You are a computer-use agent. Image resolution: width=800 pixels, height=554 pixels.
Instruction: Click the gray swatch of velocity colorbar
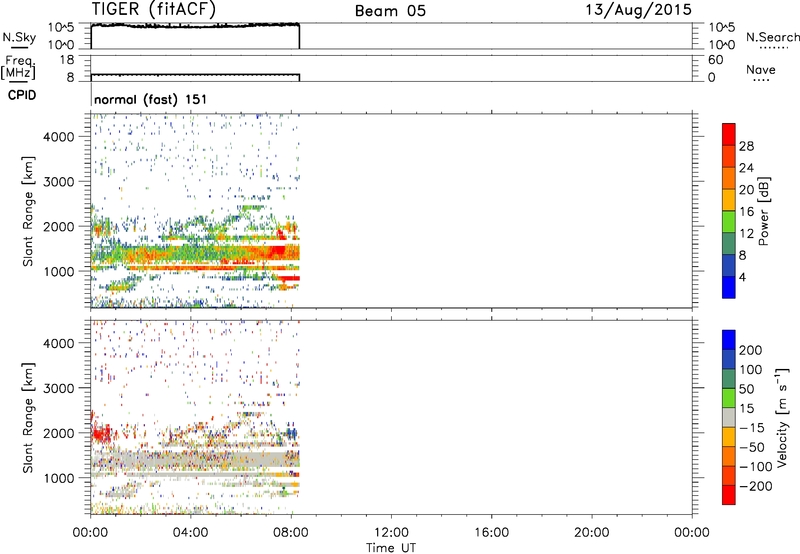(x=729, y=417)
